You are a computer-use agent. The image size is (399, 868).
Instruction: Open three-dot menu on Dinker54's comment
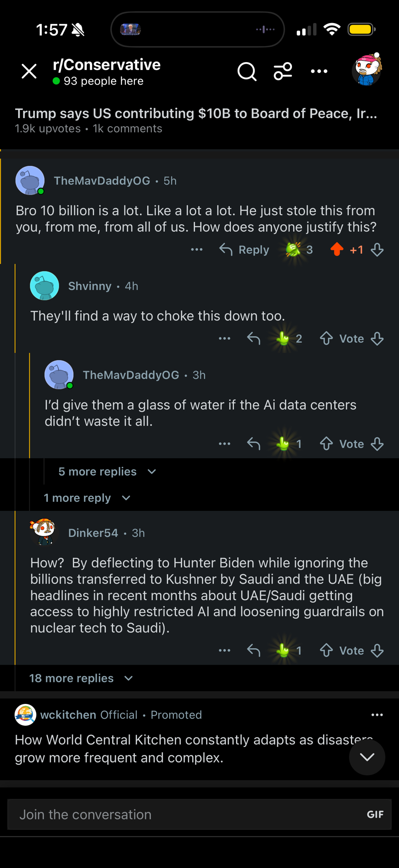225,651
